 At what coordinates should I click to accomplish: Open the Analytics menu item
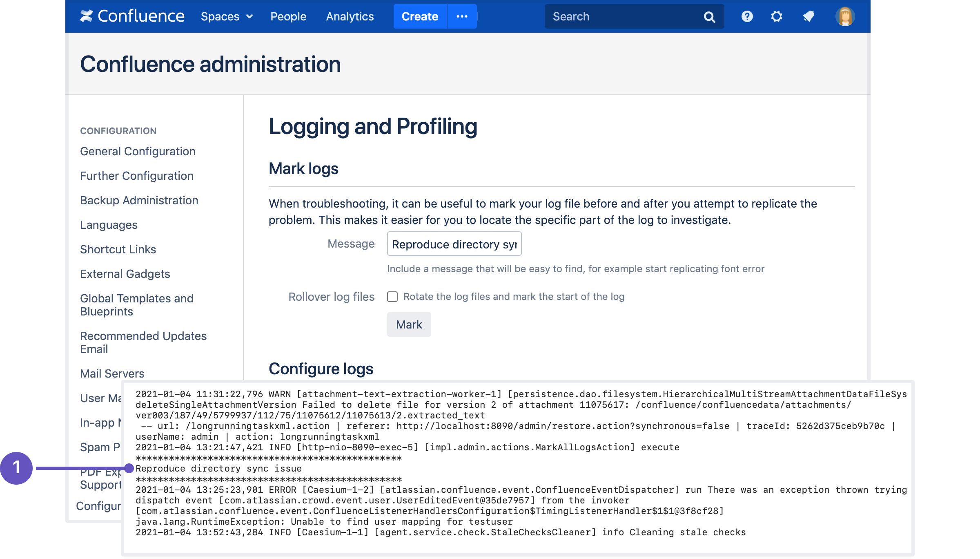pyautogui.click(x=350, y=16)
